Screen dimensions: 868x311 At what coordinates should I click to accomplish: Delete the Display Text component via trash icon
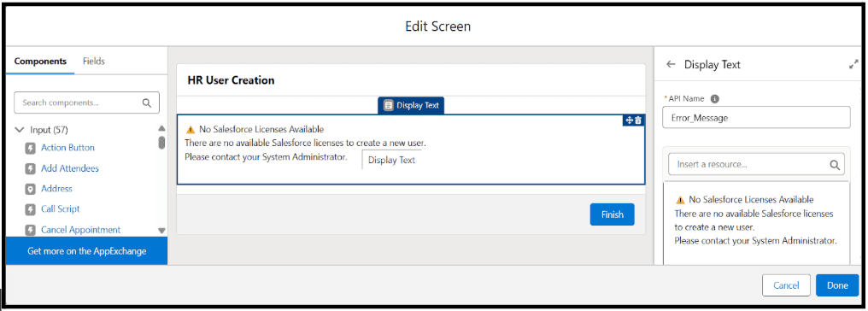pyautogui.click(x=637, y=120)
